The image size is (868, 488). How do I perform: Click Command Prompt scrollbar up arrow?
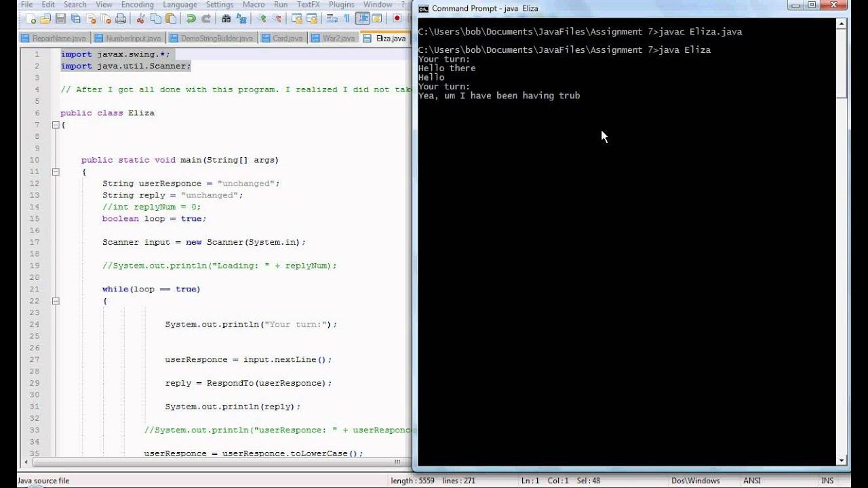click(x=842, y=24)
